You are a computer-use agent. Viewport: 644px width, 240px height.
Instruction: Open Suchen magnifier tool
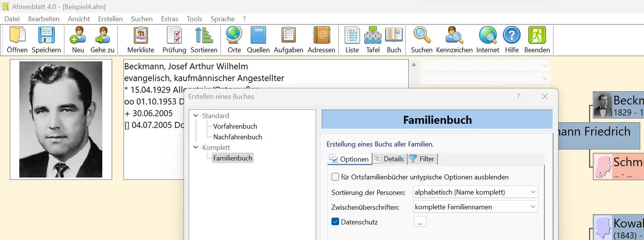pyautogui.click(x=421, y=40)
